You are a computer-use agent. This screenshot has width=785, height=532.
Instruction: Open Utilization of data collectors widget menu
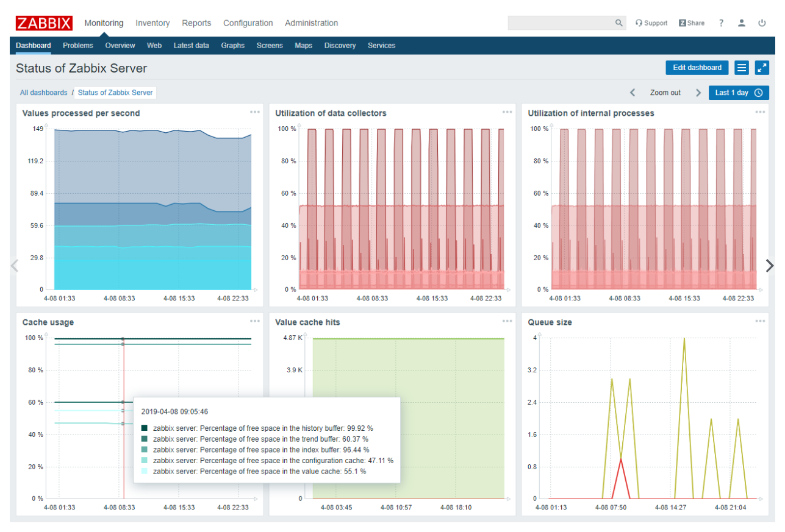point(507,112)
